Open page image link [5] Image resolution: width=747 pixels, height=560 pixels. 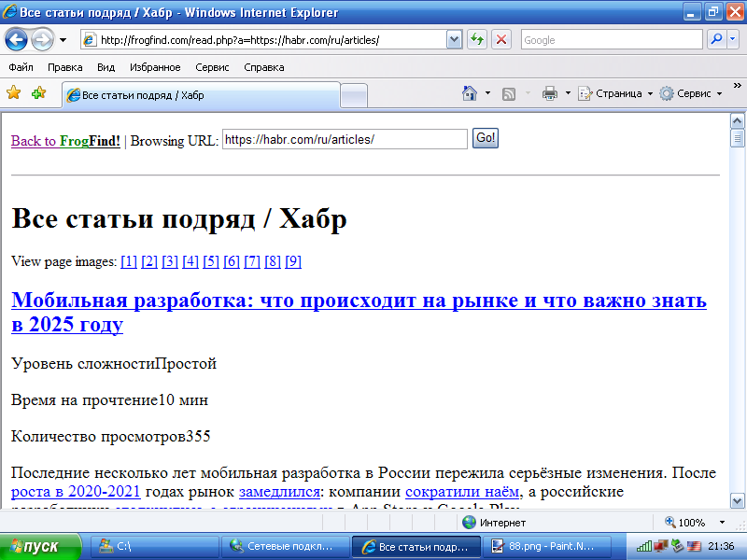tap(211, 261)
